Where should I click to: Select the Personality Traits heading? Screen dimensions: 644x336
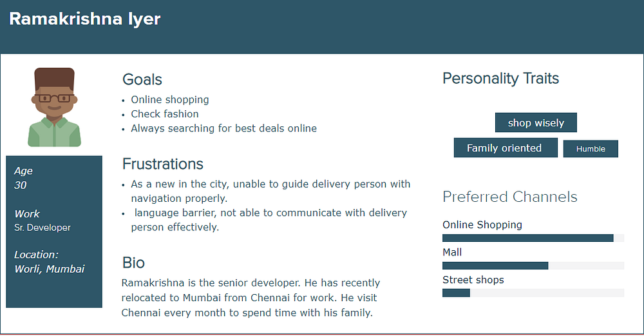click(500, 78)
